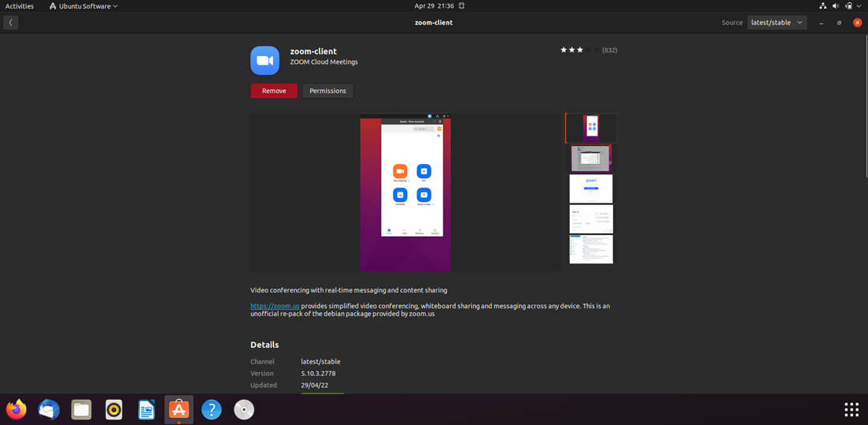
Task: Open the Source channel dropdown
Action: coord(776,23)
